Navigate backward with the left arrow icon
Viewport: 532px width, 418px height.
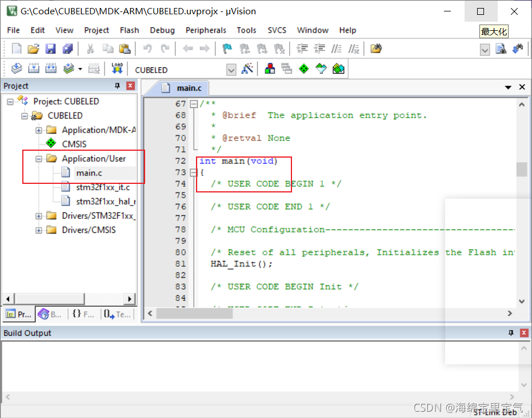point(187,49)
